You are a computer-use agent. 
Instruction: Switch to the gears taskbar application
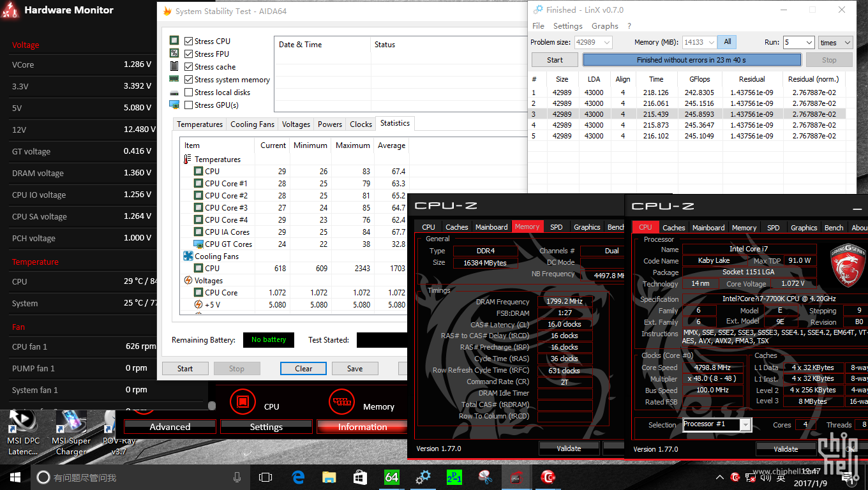click(x=423, y=477)
